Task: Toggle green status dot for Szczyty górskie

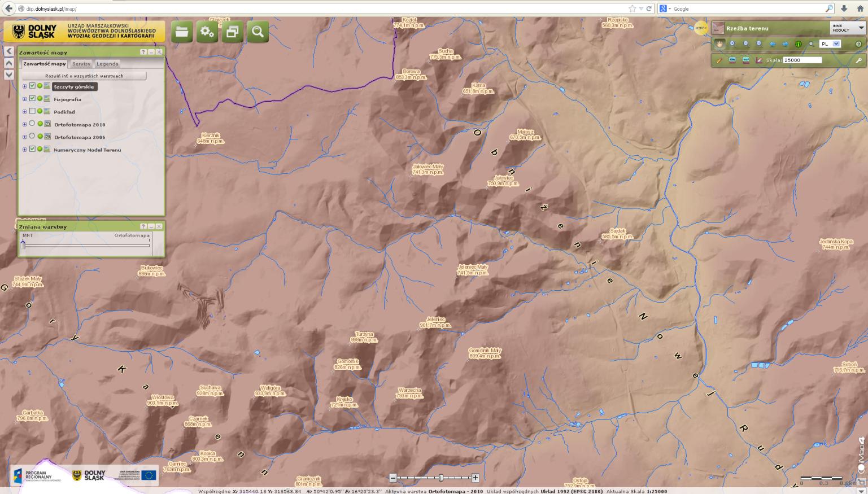Action: (x=40, y=86)
